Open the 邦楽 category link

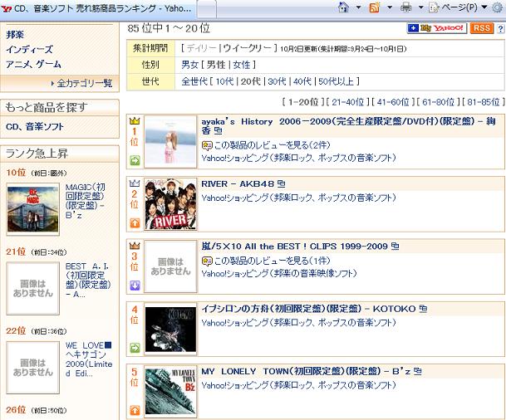pos(15,35)
